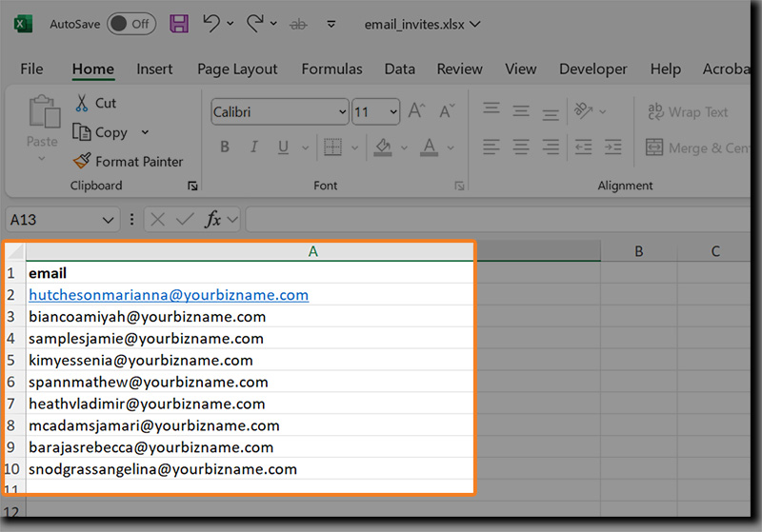
Task: Select cell containing kimyessenia@yourbizname.com
Action: (x=141, y=361)
